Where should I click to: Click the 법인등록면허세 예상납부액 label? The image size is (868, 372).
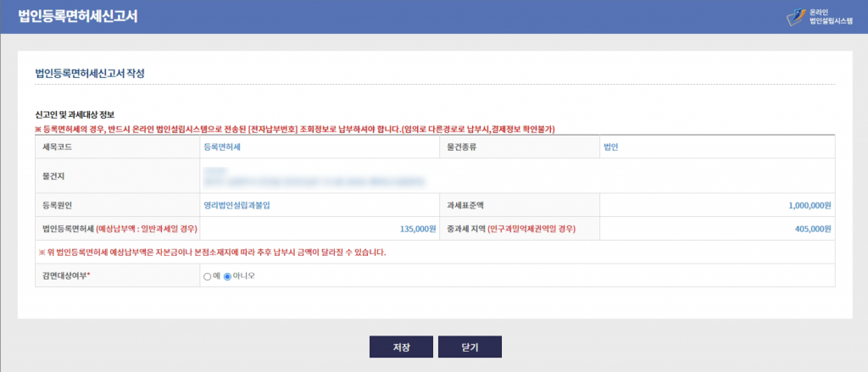tap(120, 229)
